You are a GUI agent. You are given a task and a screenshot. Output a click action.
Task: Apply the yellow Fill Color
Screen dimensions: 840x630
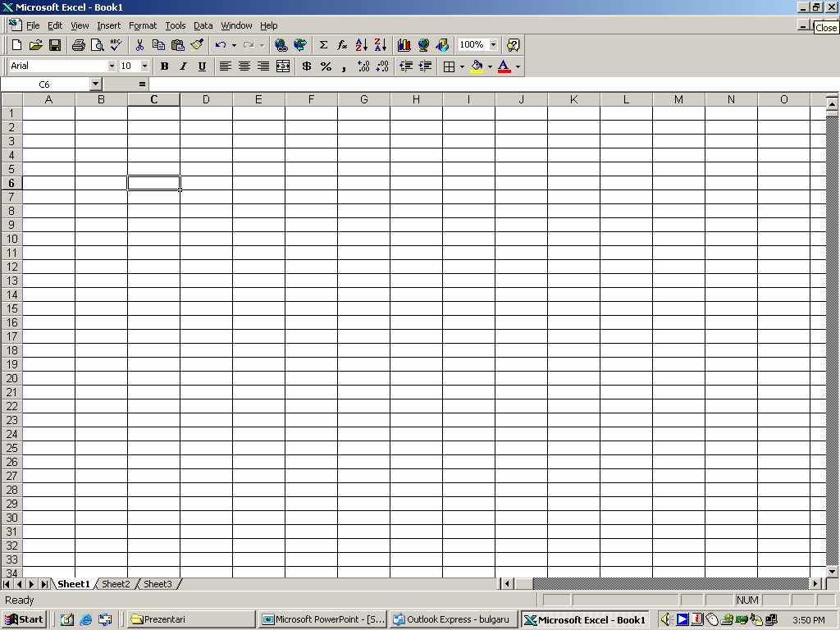pos(477,66)
